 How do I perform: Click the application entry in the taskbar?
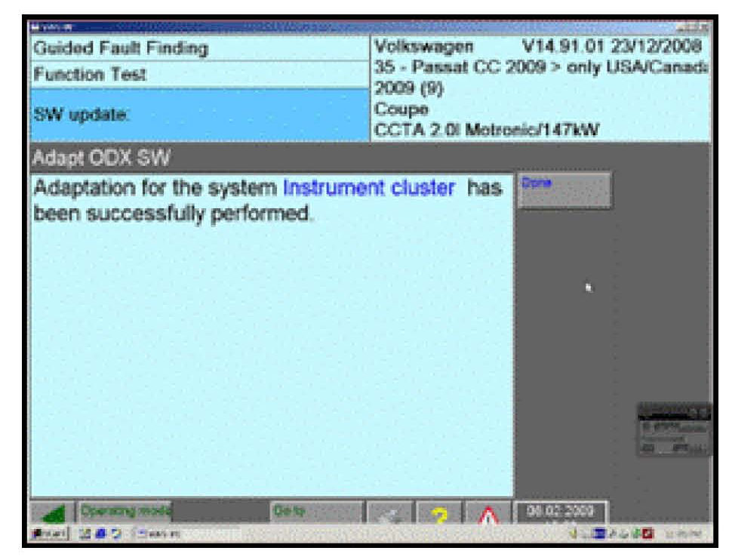point(158,534)
